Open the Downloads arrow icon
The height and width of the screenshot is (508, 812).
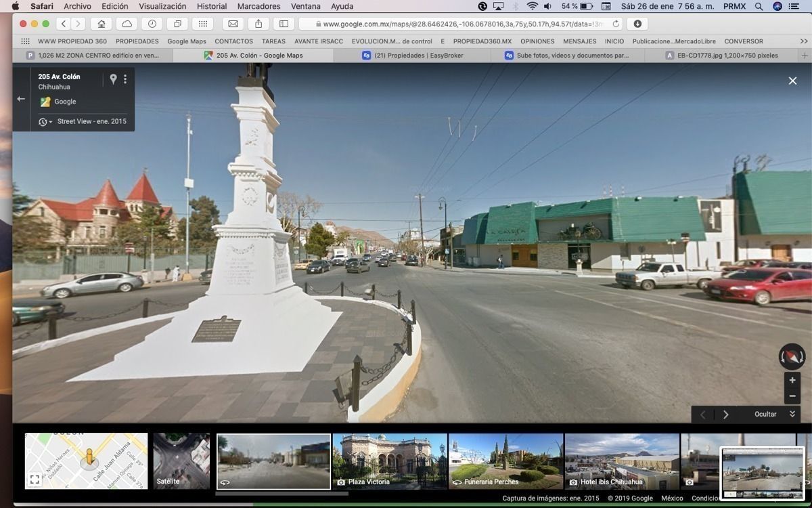point(637,24)
